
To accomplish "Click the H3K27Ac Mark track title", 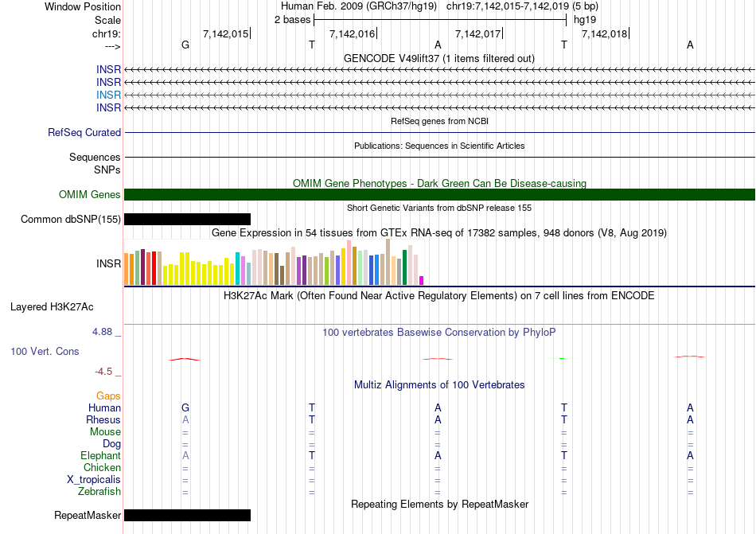I will (439, 295).
